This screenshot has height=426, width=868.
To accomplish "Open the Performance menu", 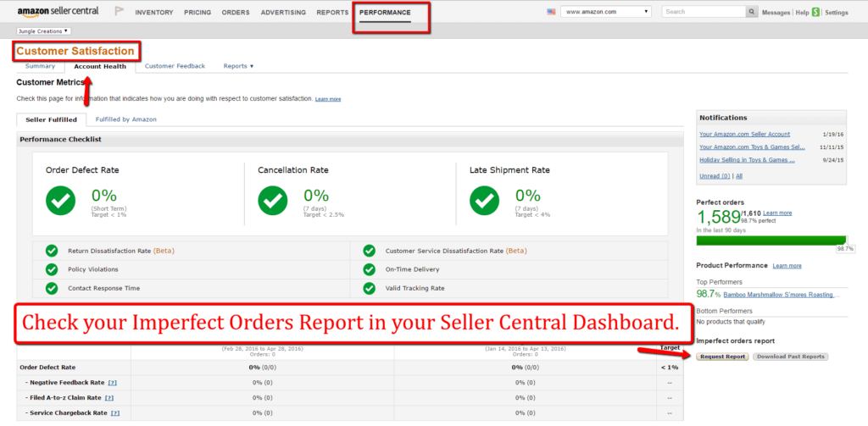I will 385,13.
